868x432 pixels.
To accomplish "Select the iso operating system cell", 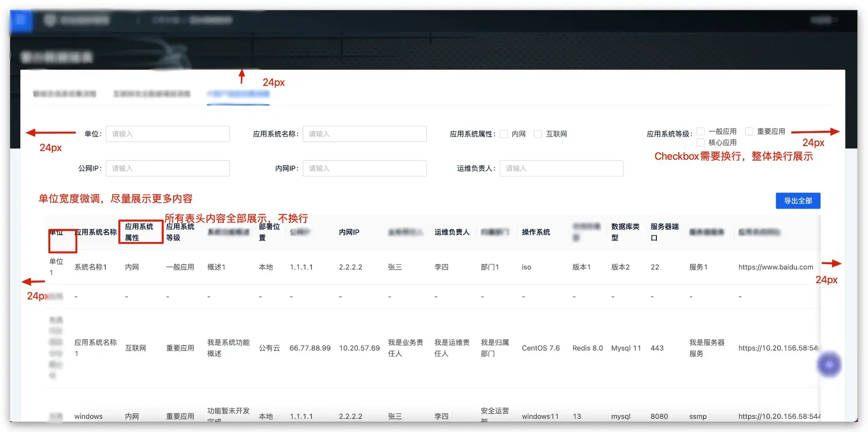I will point(526,267).
